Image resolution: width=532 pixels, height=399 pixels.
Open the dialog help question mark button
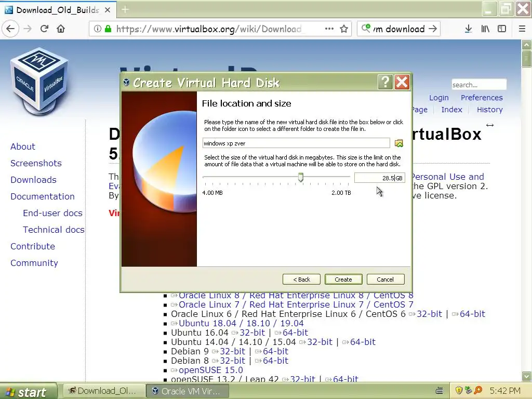pyautogui.click(x=385, y=82)
